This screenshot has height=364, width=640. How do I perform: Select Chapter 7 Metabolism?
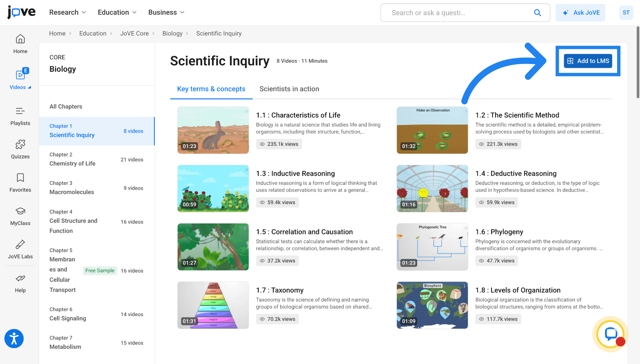(97, 343)
